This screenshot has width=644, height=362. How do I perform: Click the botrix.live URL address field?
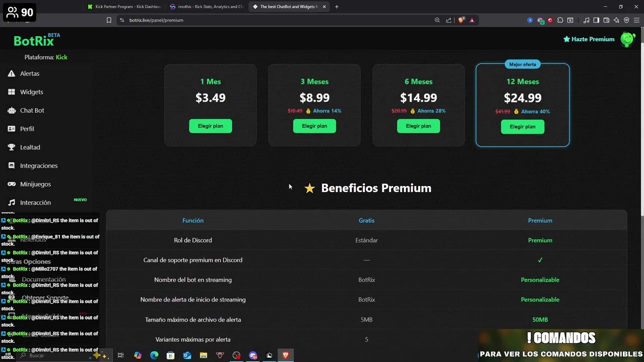tap(277, 20)
